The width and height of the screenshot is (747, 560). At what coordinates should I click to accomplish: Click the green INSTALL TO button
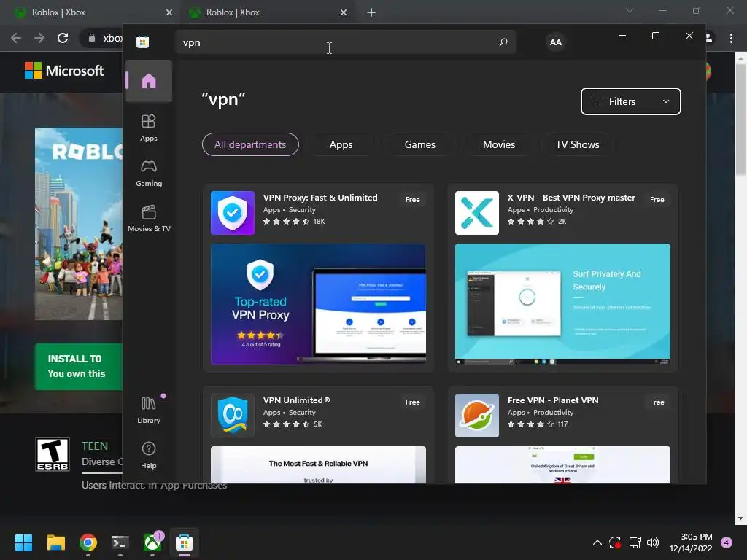(79, 366)
